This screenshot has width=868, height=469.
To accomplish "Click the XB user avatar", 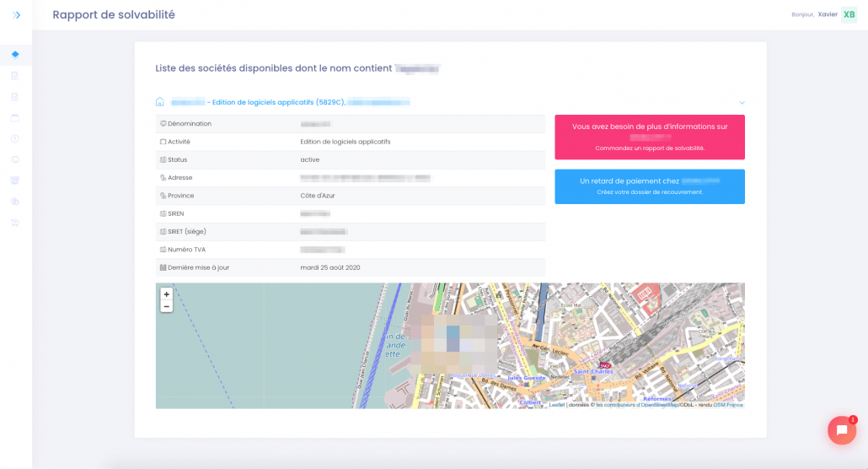I will click(x=849, y=14).
